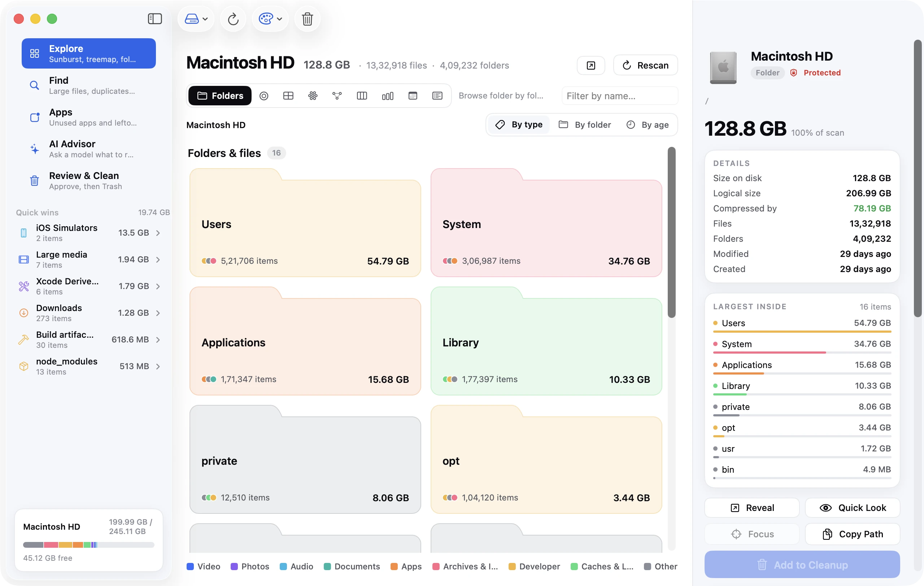
Task: Toggle the Developer legend color swatch
Action: (x=512, y=567)
